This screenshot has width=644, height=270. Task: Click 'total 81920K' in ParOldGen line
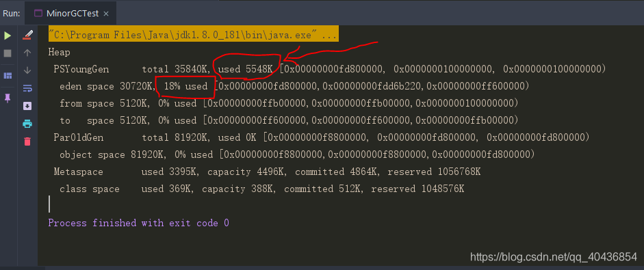[176, 137]
